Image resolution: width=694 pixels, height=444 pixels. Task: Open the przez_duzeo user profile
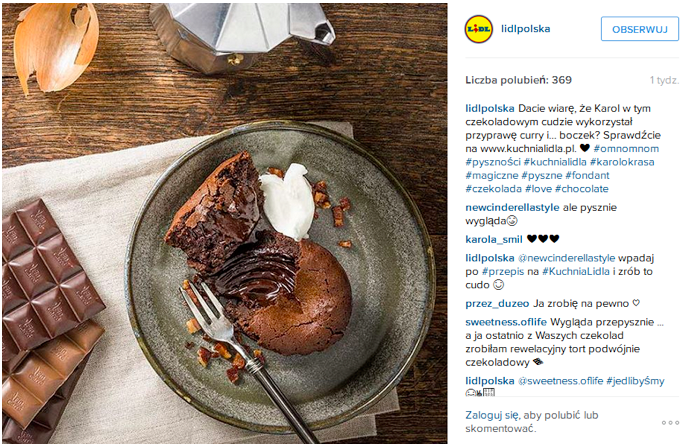pyautogui.click(x=497, y=304)
